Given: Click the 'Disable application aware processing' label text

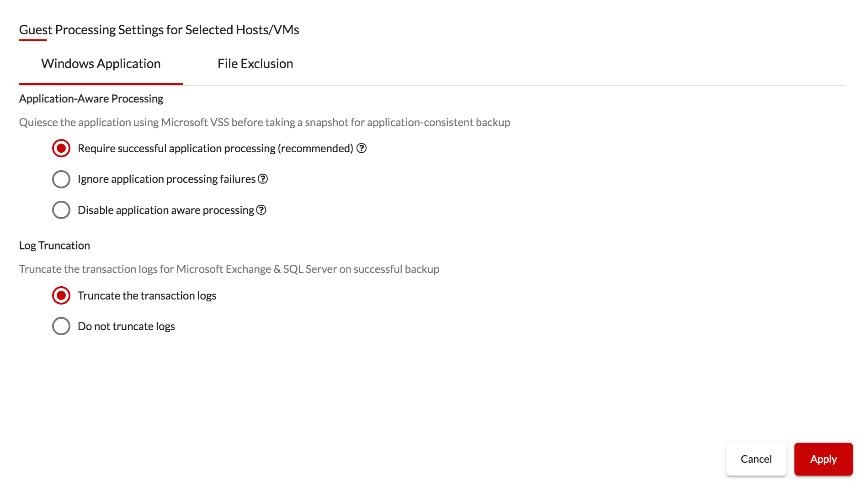Looking at the screenshot, I should coord(166,210).
